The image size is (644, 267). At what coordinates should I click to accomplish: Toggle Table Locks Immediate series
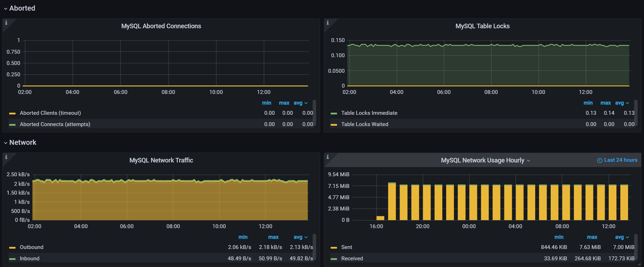[369, 113]
